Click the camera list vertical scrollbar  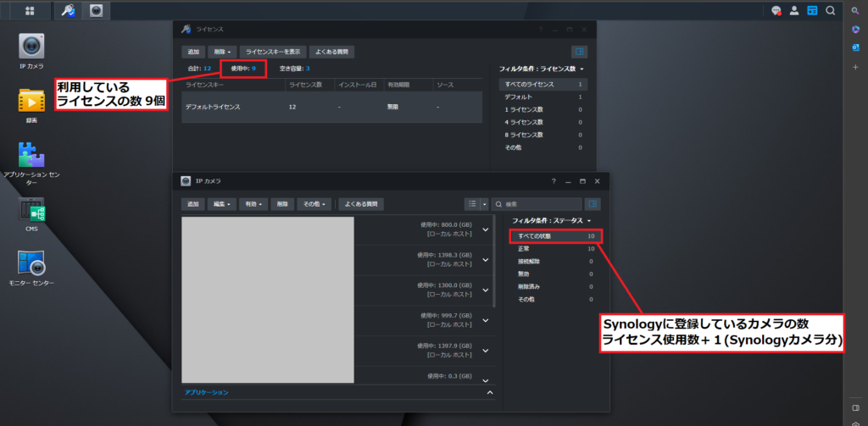494,262
